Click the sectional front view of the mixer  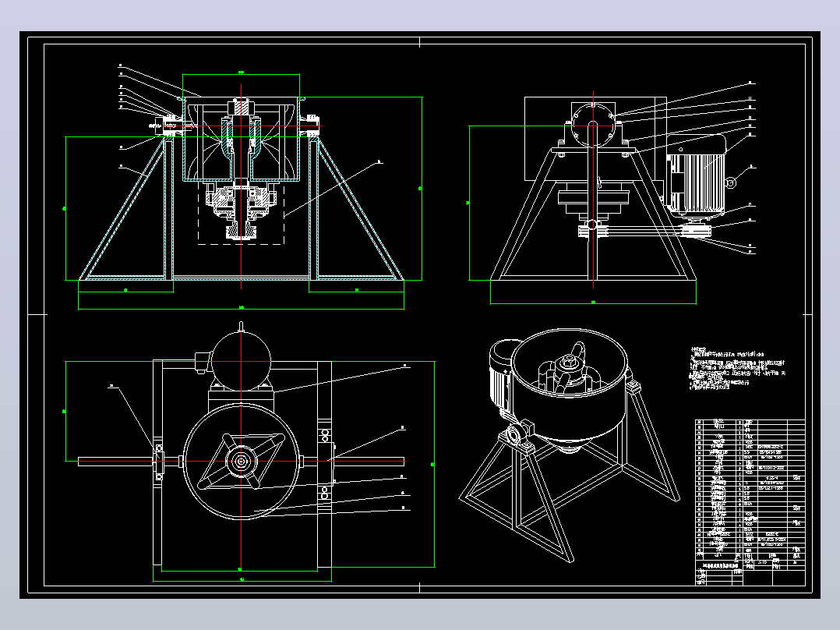tap(241, 188)
